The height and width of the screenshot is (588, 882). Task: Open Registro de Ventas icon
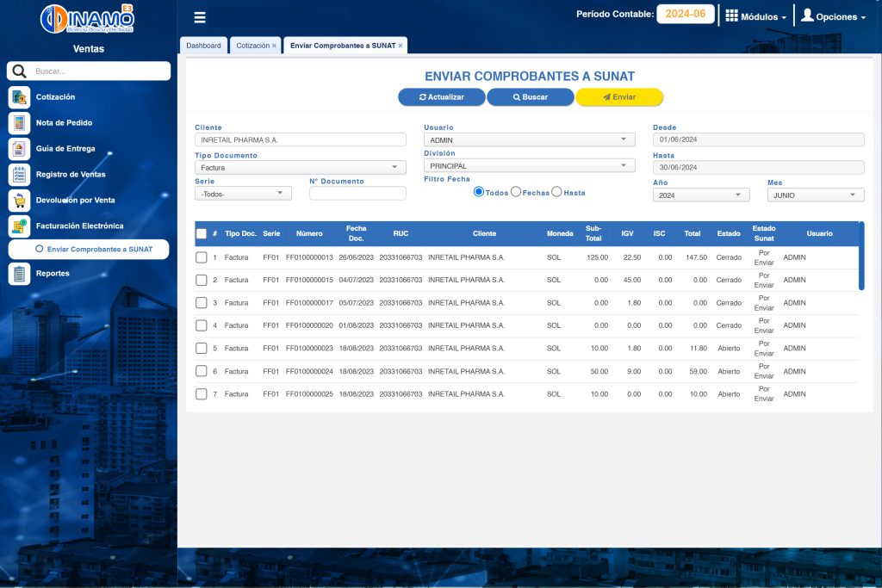point(19,175)
